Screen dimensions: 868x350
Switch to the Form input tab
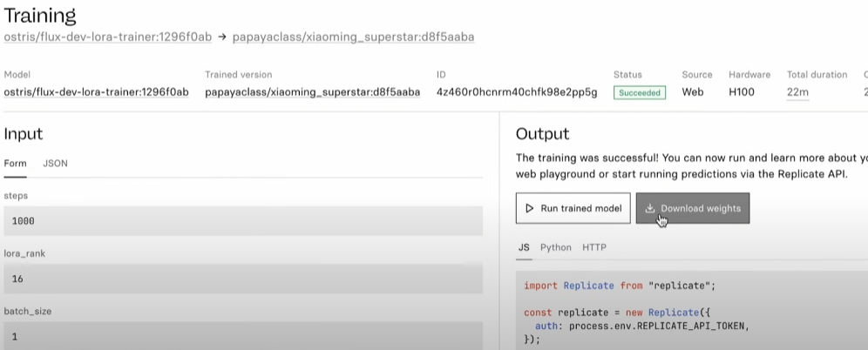point(15,164)
